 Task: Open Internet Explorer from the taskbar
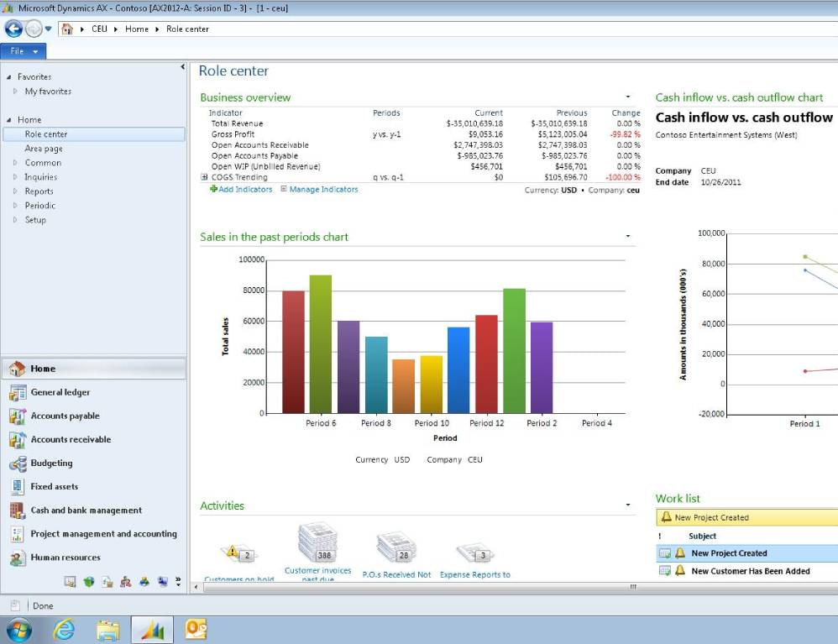tap(64, 630)
